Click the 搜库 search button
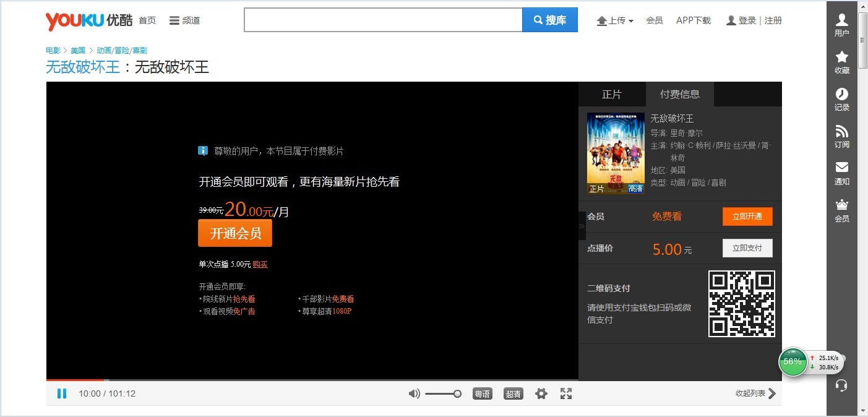868x417 pixels. point(550,20)
